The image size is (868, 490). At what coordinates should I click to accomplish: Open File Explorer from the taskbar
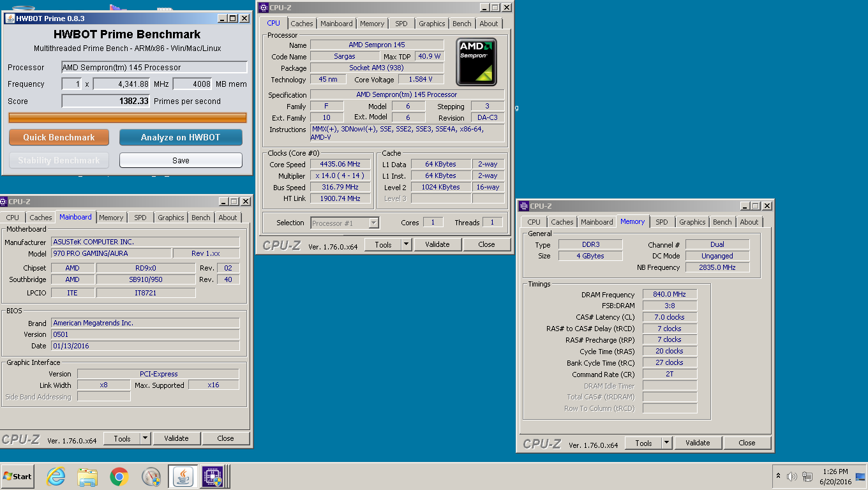(87, 476)
